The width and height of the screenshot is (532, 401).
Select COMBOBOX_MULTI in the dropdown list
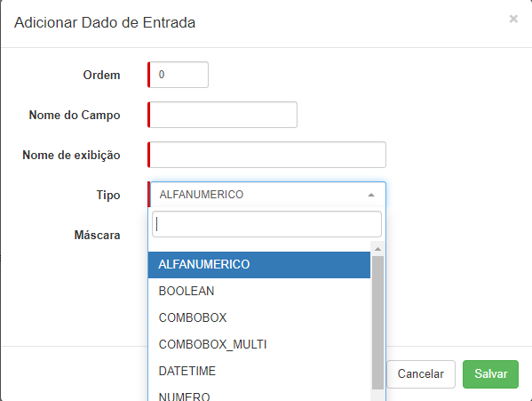click(259, 344)
